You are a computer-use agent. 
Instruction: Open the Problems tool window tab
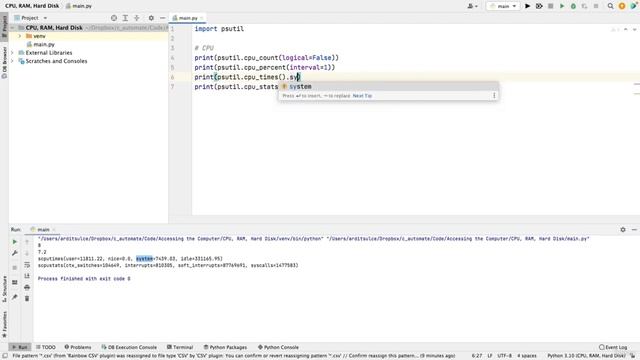tap(78, 347)
